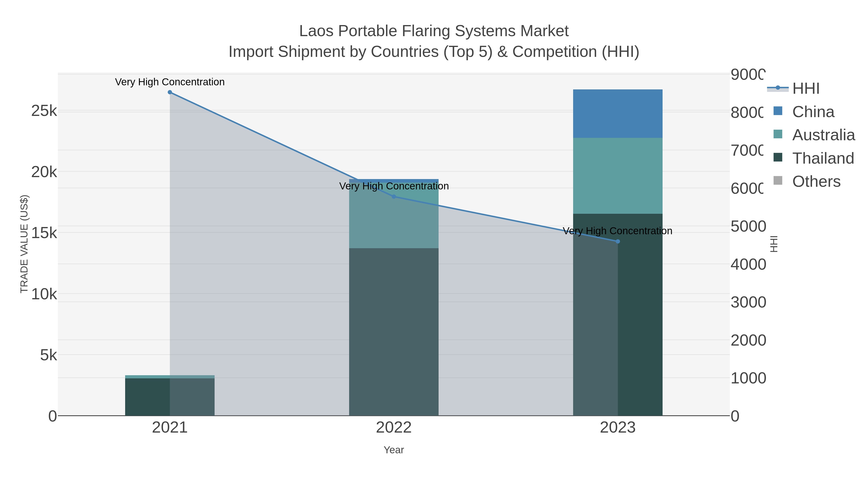This screenshot has height=488, width=868.
Task: Click the 2021 Very High Concentration annotation
Action: pyautogui.click(x=170, y=82)
